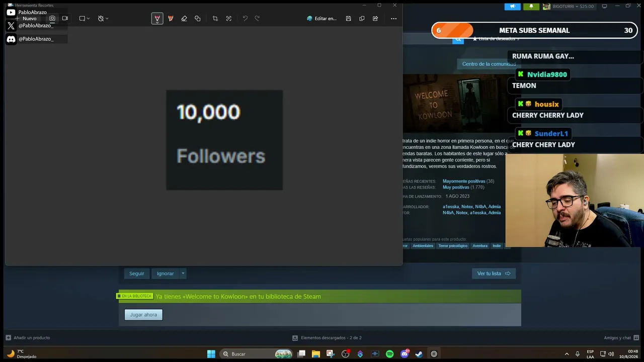Click the Ambientales tag

(x=423, y=246)
